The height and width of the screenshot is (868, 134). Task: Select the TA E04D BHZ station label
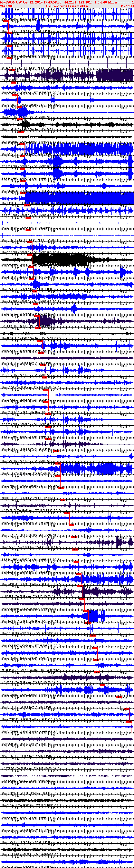(31, 326)
